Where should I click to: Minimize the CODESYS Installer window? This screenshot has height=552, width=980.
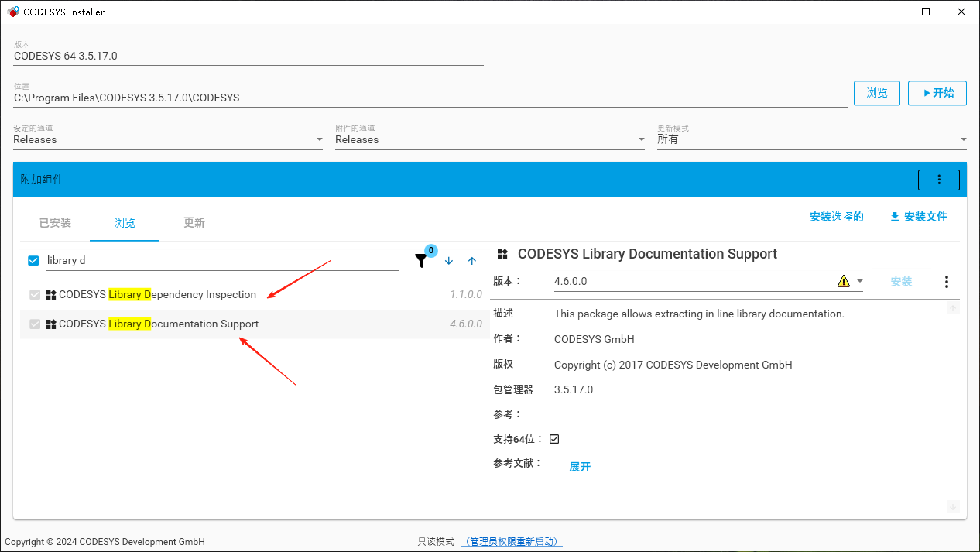(890, 12)
